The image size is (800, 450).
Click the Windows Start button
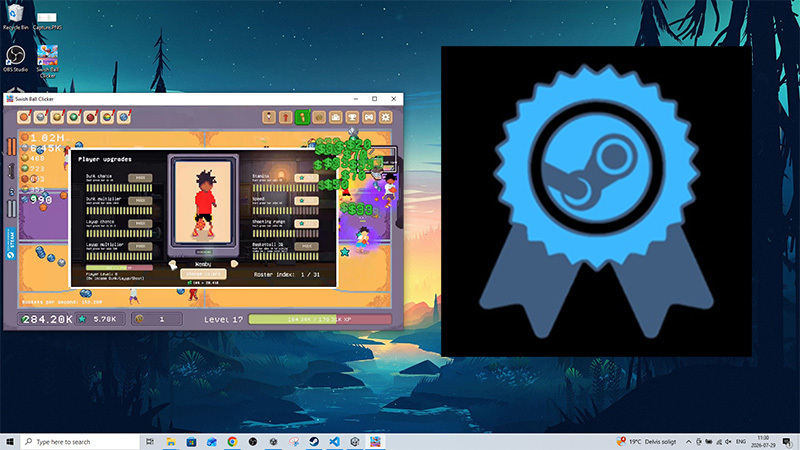click(10, 442)
